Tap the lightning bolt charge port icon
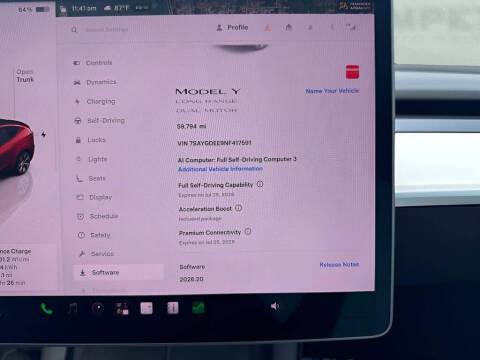The image size is (480, 360). 44,134
